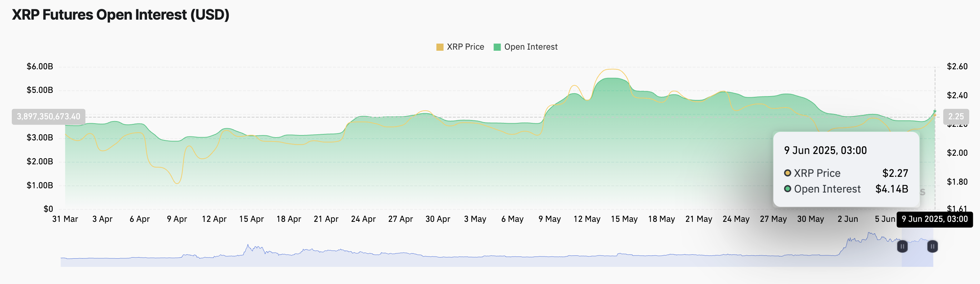Click the 2.25 right axis value label
Viewport: 980px width, 284px height.
[x=956, y=116]
